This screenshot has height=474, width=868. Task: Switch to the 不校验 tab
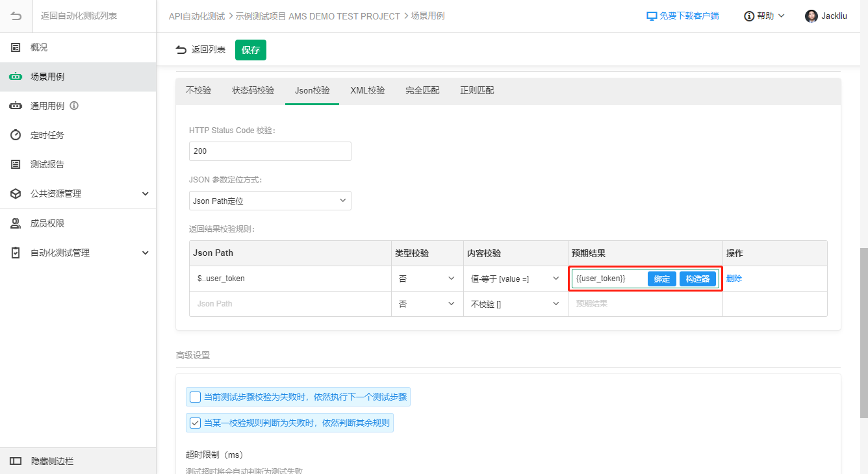point(198,91)
